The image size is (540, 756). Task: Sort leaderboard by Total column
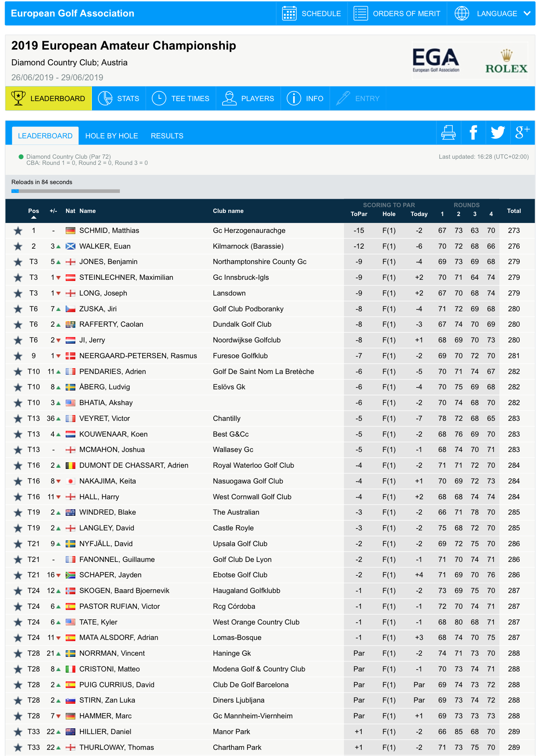click(x=513, y=211)
